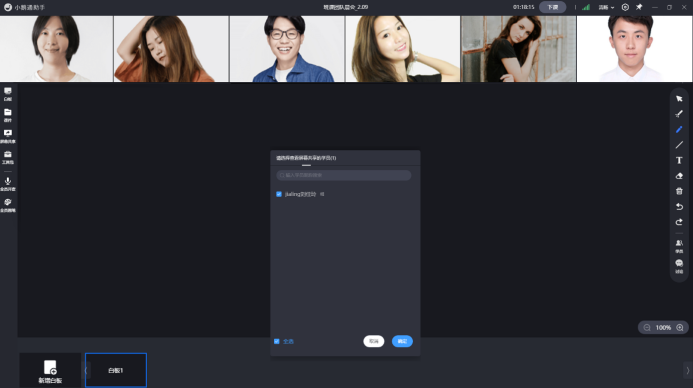693x388 pixels.
Task: Click the end-class button in title bar
Action: pyautogui.click(x=552, y=7)
